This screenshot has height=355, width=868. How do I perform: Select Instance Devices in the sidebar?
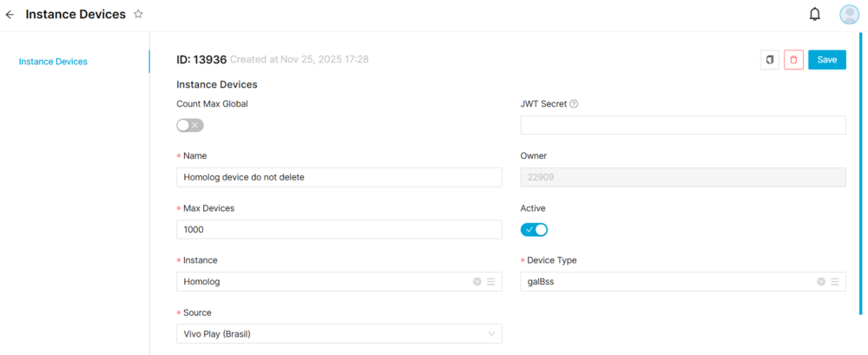[53, 62]
